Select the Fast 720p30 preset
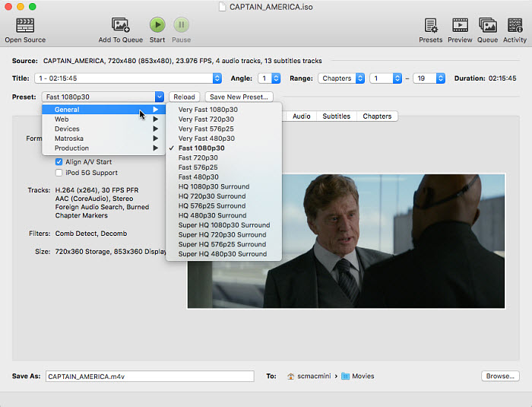Image resolution: width=532 pixels, height=407 pixels. click(224, 157)
